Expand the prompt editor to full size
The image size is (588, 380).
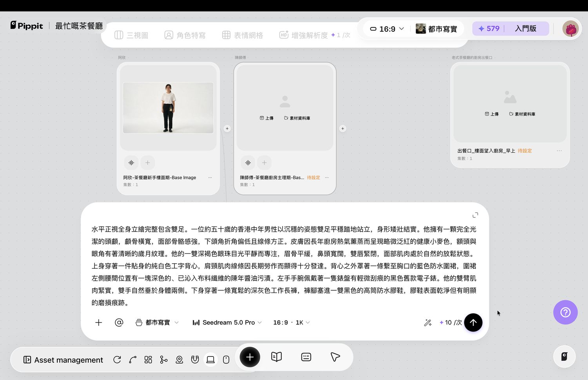[x=475, y=215]
